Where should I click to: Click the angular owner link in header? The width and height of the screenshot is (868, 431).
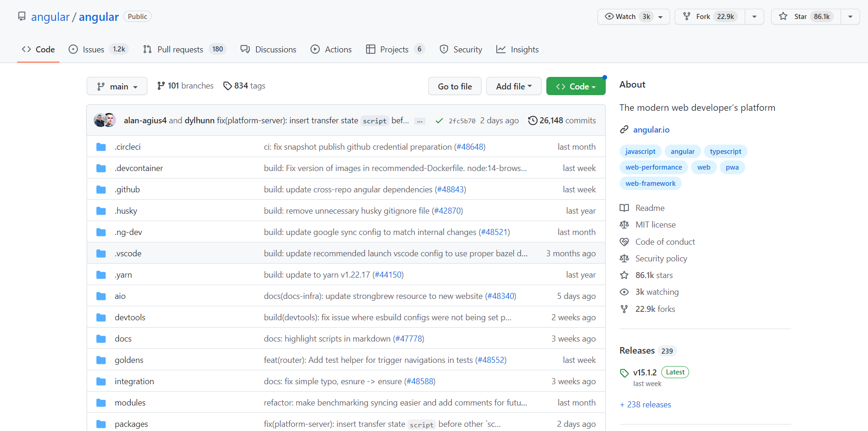click(x=50, y=17)
